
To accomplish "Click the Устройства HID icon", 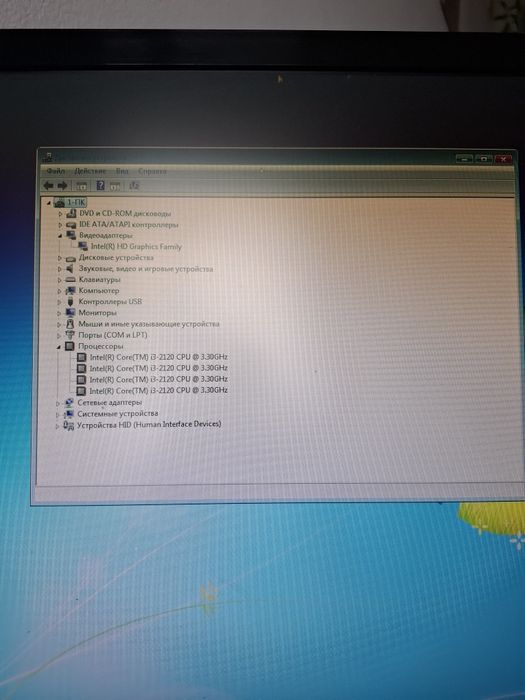I will click(x=69, y=425).
